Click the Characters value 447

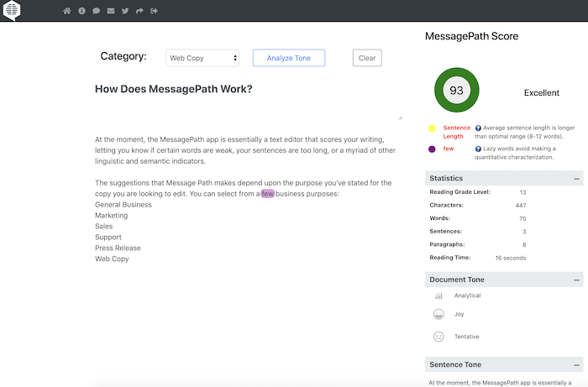pos(521,206)
